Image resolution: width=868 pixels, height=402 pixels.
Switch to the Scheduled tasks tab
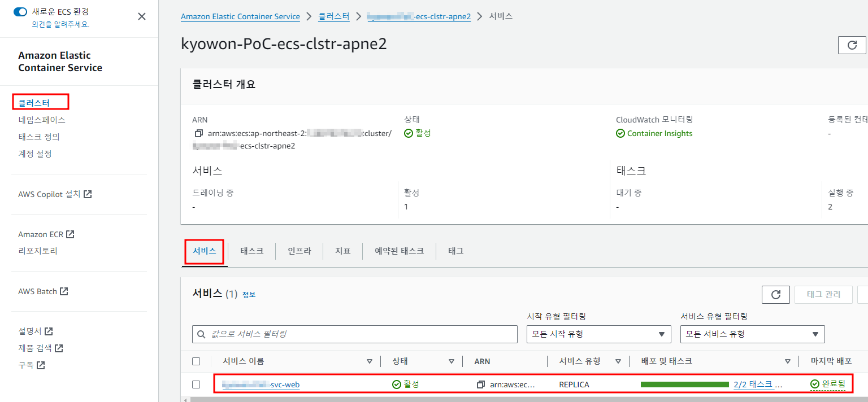coord(399,251)
